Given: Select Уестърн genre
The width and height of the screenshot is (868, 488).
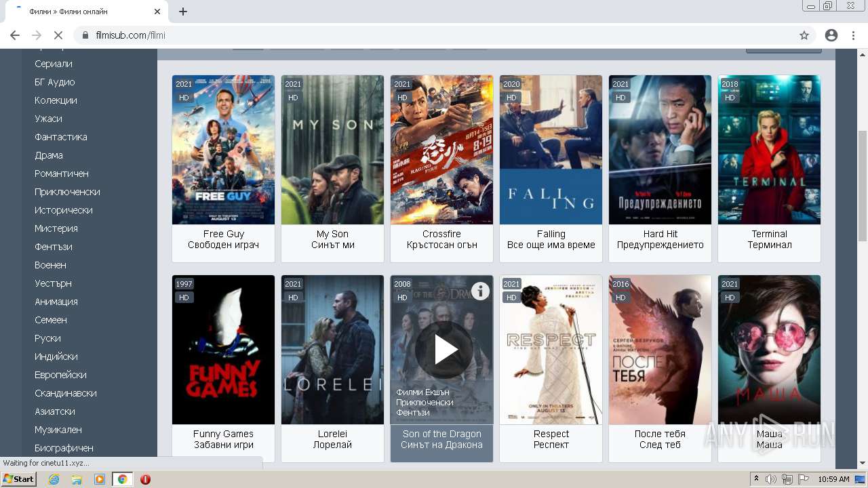Looking at the screenshot, I should [53, 283].
